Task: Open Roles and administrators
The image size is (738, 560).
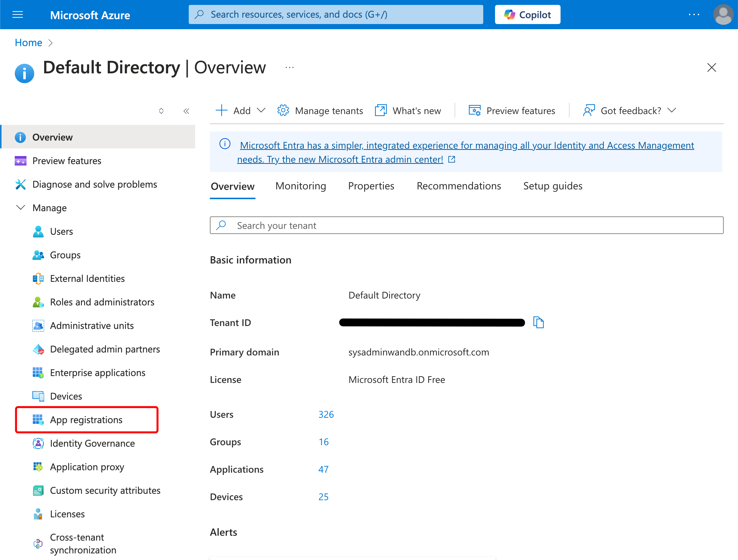Action: click(102, 302)
